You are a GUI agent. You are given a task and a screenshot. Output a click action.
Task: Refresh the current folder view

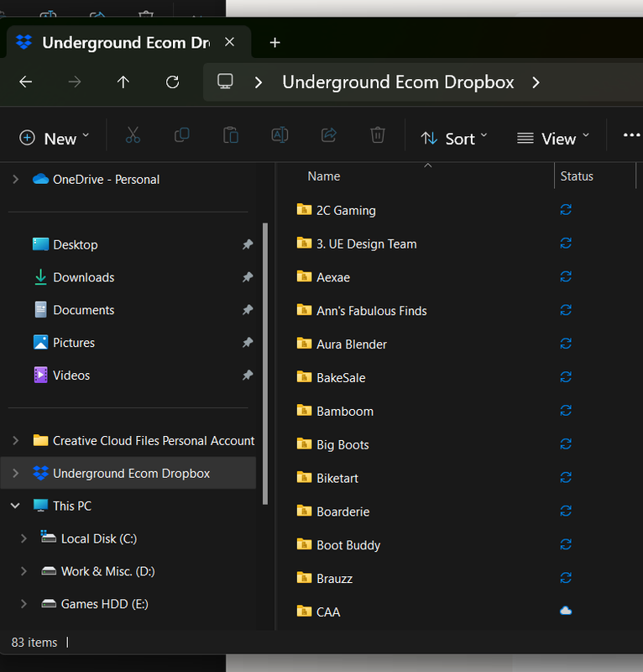coord(173,82)
